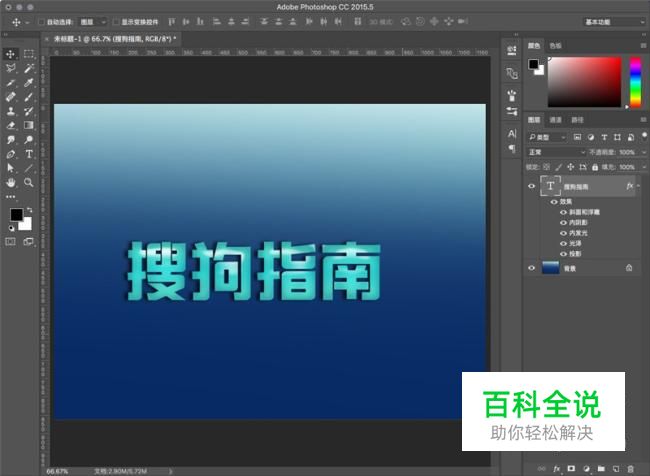
Task: Open the 类型 layer filter dropdown
Action: pyautogui.click(x=547, y=137)
